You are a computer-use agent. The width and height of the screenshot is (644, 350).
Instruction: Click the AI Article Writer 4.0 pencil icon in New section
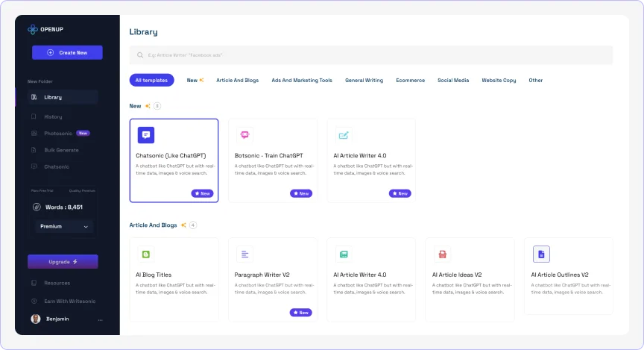[x=343, y=135]
